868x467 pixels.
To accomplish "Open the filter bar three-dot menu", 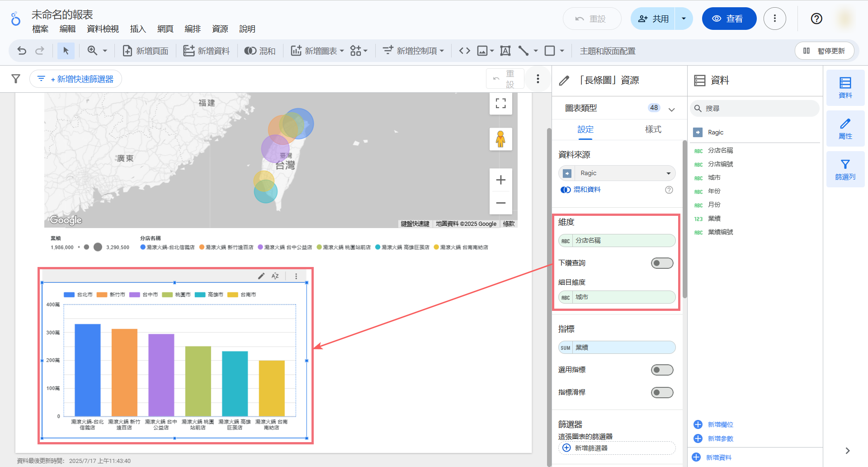I will [538, 79].
